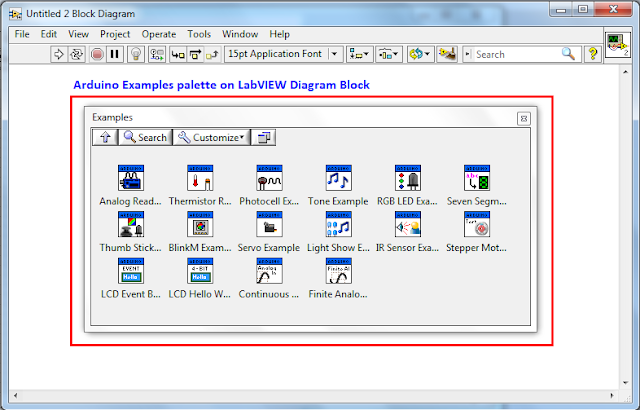Open the 15pt Application Font dropdown
This screenshot has width=640, height=410.
click(x=283, y=54)
